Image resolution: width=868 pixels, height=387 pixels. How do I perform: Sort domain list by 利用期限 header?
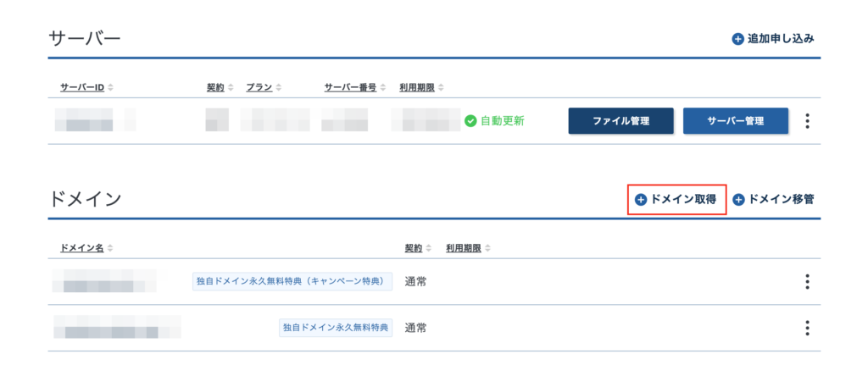[464, 248]
